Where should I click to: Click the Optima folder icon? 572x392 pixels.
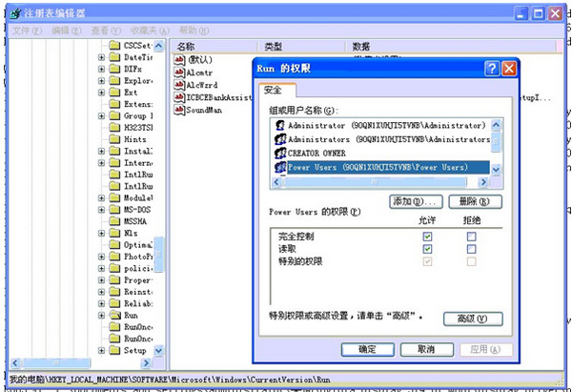tap(115, 245)
